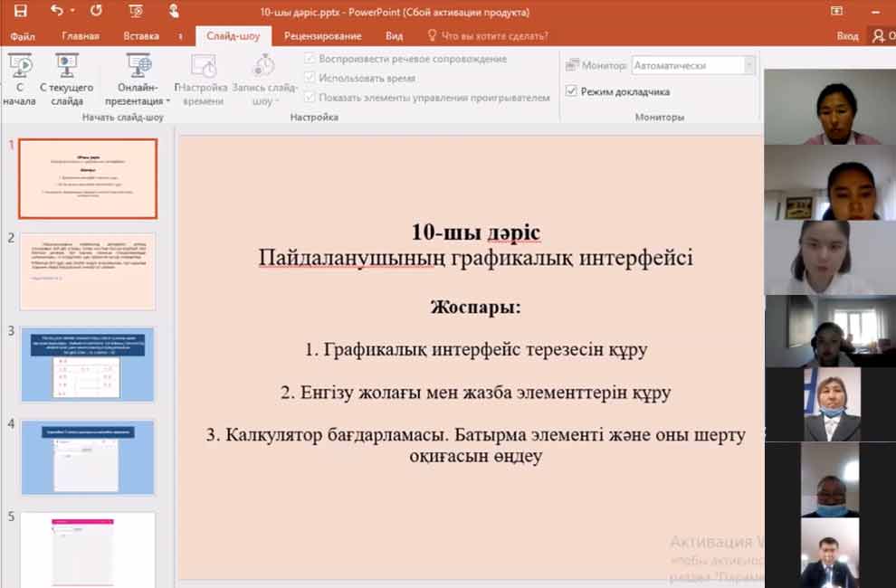The width and height of the screenshot is (896, 588).
Task: Open the Вставка ribbon tab
Action: [140, 36]
